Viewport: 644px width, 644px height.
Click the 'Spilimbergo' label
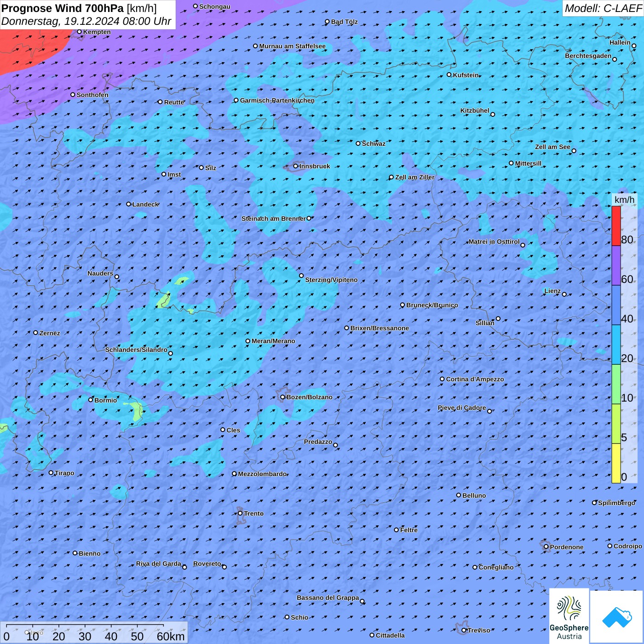coord(617,503)
